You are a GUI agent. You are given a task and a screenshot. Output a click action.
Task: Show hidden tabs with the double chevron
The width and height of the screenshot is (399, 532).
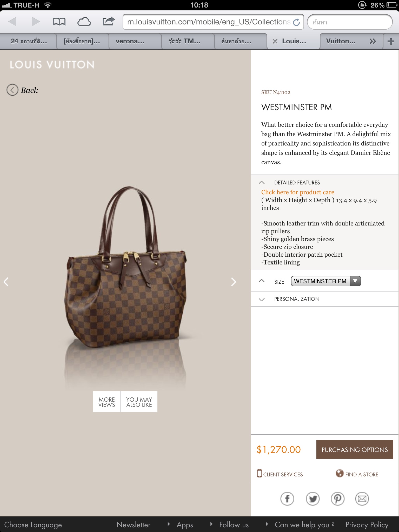[x=373, y=41]
